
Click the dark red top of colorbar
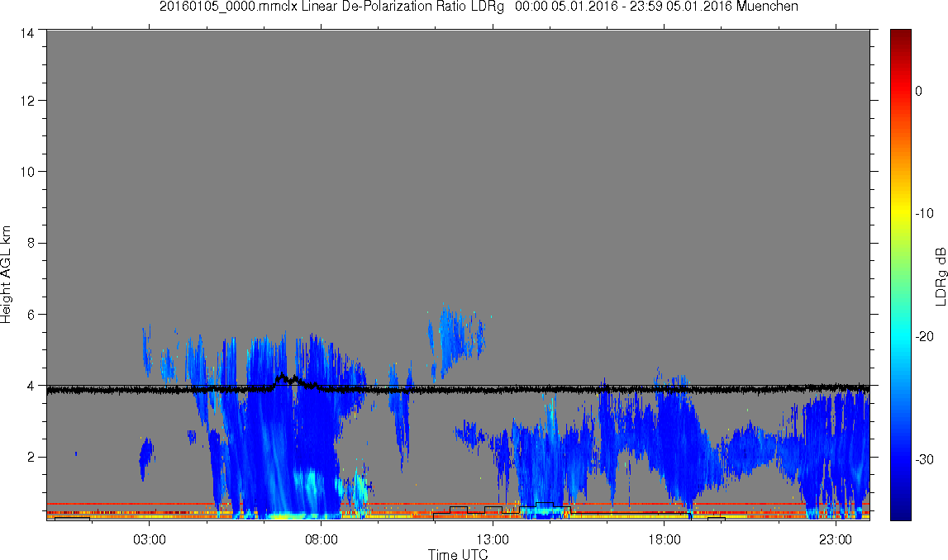point(900,35)
